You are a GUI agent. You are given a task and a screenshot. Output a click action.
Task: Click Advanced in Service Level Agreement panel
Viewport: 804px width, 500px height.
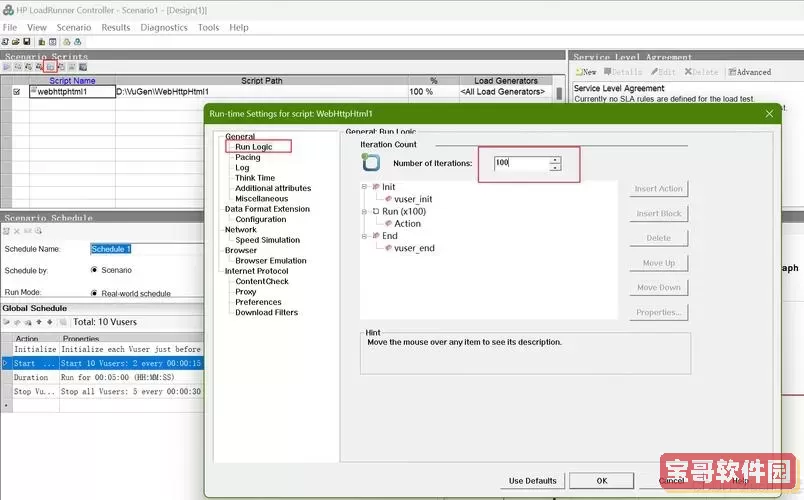coord(750,72)
